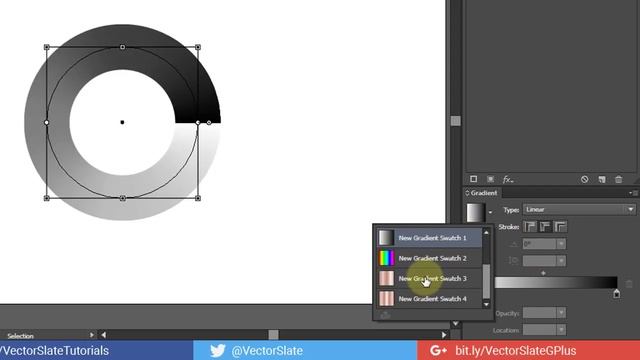Click the gradient slider bar
Viewport: 640px width, 360px height.
(x=556, y=282)
